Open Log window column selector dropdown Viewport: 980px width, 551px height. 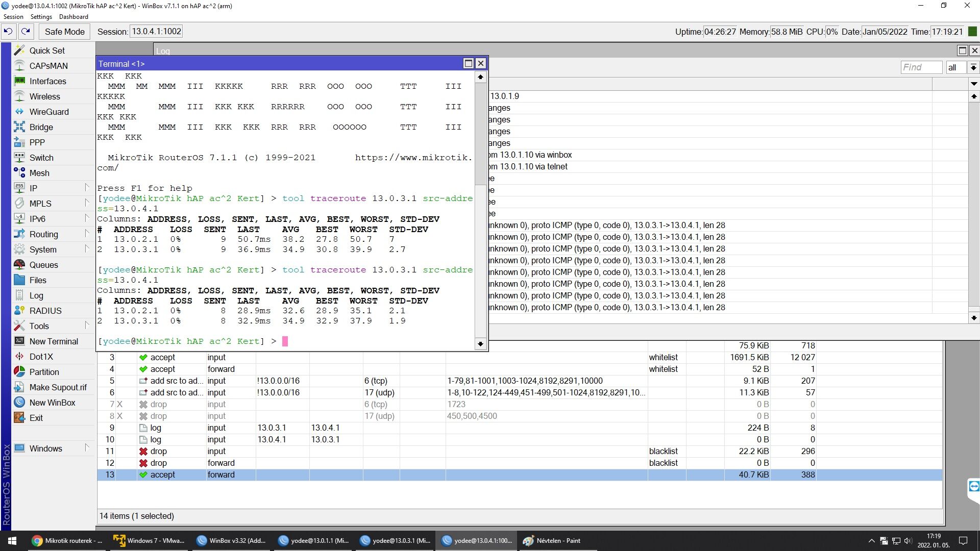[x=974, y=84]
